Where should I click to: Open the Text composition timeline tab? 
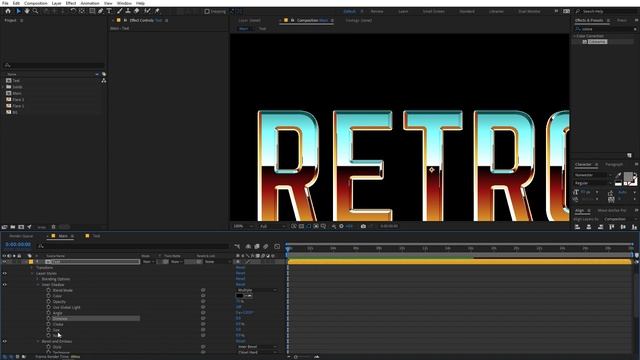96,236
